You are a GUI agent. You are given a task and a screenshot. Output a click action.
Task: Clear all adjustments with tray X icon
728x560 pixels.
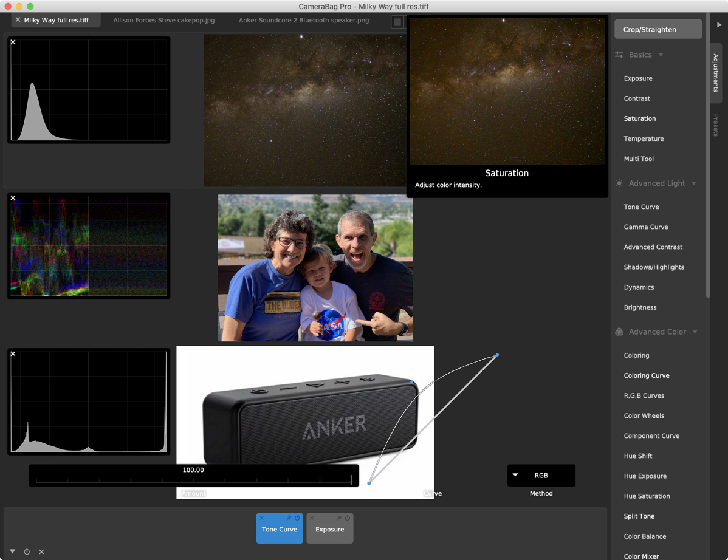point(41,551)
